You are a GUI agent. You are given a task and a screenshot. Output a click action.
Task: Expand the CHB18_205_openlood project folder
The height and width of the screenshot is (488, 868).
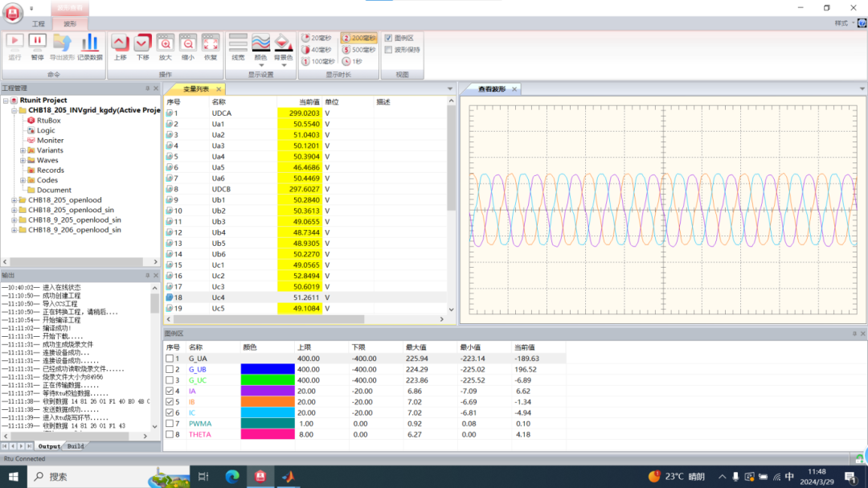[x=14, y=200]
